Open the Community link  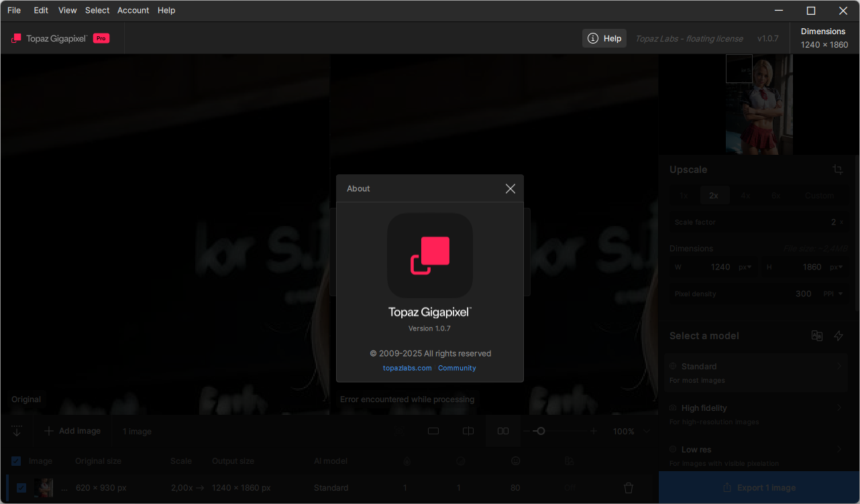(x=457, y=368)
